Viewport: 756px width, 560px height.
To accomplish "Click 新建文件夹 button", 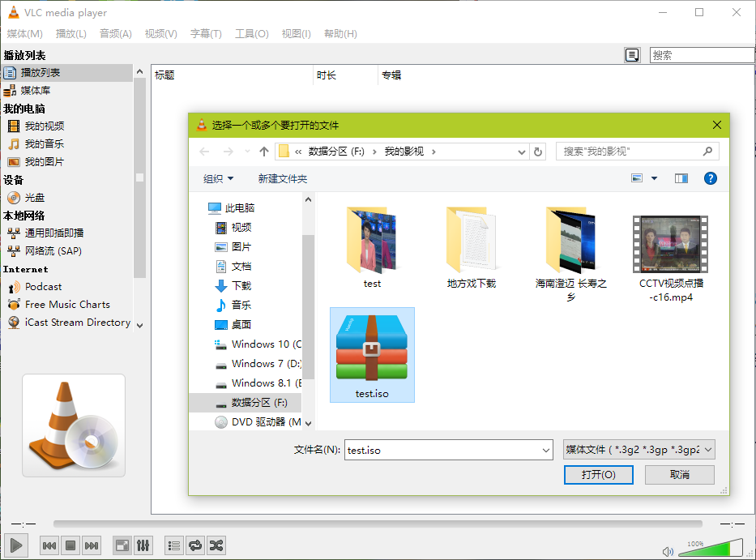I will tap(283, 179).
